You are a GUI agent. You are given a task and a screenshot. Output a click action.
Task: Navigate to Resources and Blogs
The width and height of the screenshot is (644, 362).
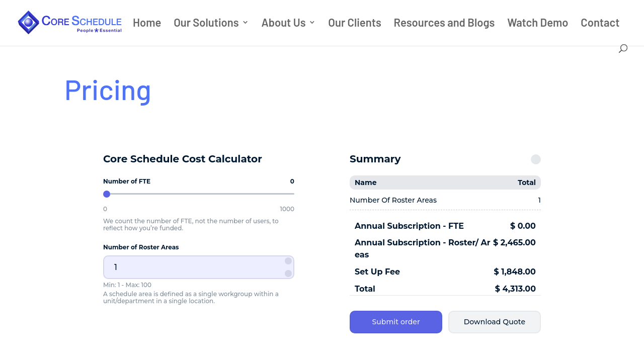pos(444,23)
